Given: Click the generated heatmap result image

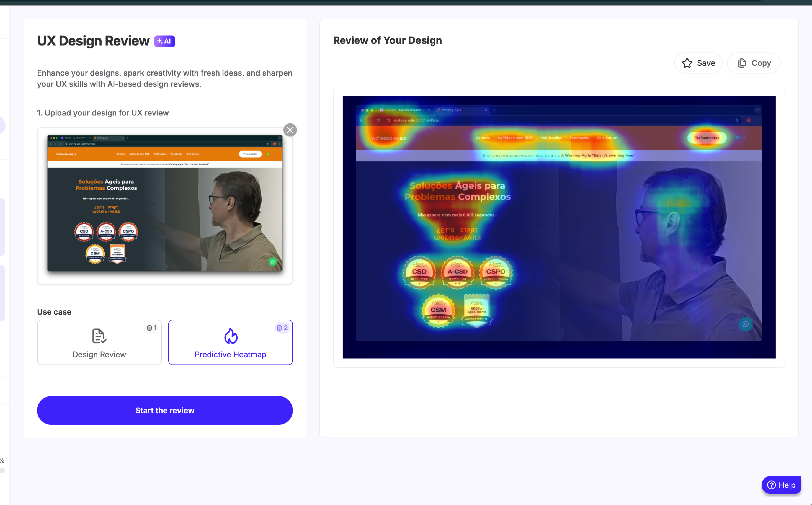Looking at the screenshot, I should point(559,227).
